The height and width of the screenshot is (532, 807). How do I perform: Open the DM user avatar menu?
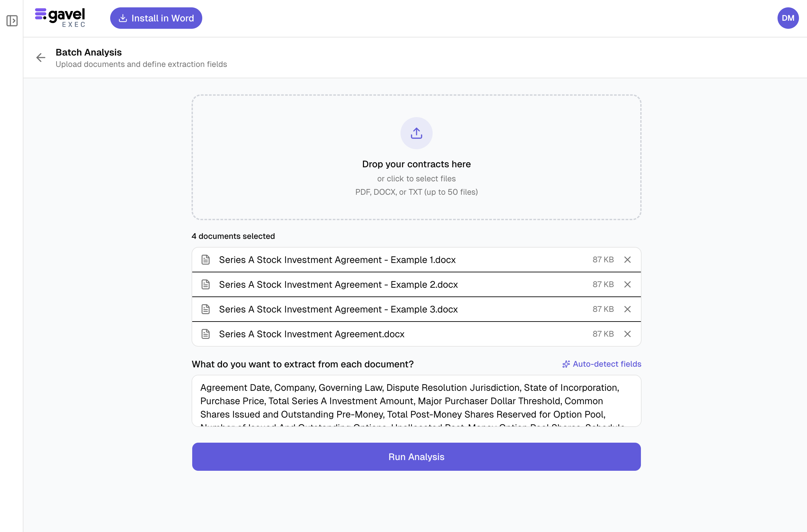pyautogui.click(x=788, y=18)
